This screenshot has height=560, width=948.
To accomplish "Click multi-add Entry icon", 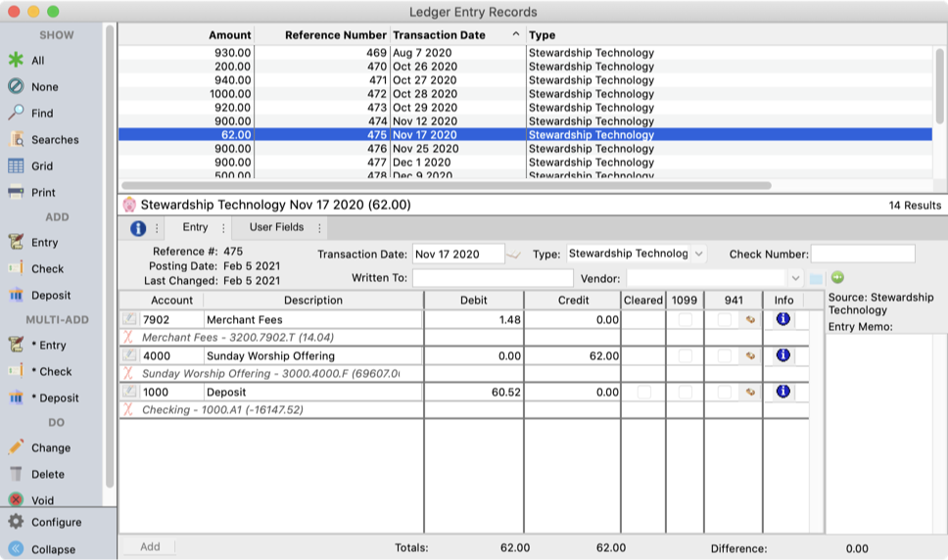I will pyautogui.click(x=16, y=345).
